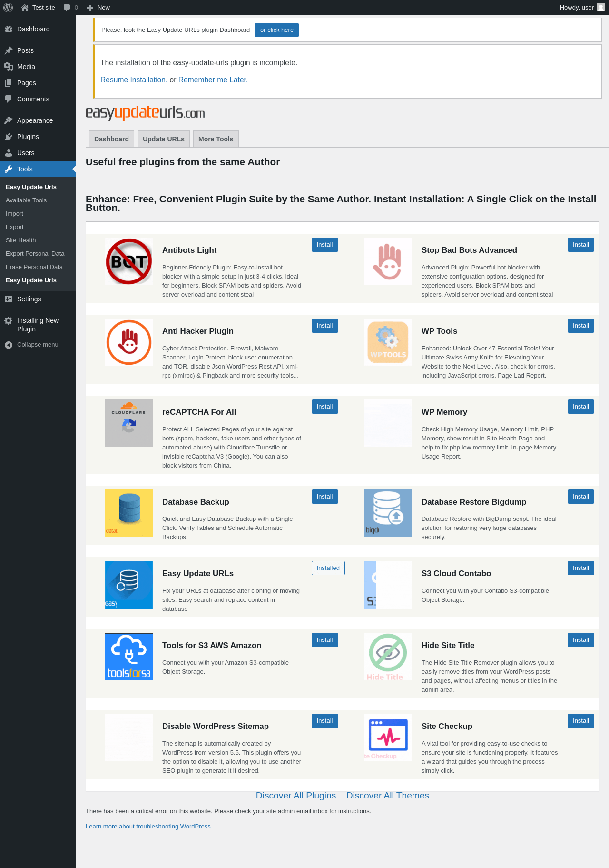
Task: Click the Database Backup cylinder logo
Action: (129, 513)
